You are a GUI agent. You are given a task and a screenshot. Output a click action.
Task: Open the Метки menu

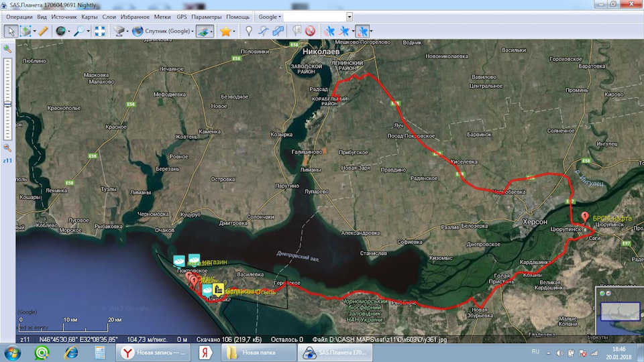[x=162, y=17]
